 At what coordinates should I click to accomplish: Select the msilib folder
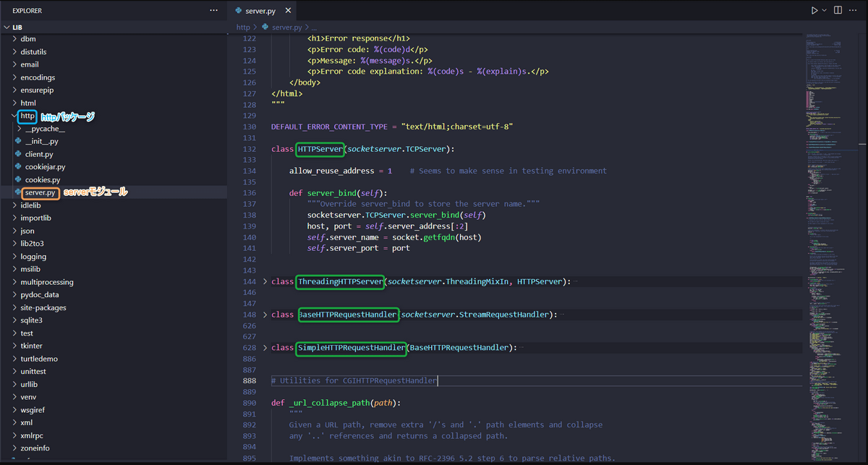[30, 269]
